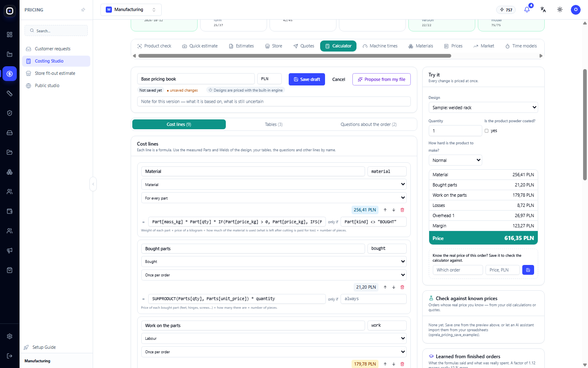Click the Material formula field
588x368 pixels.
(x=237, y=222)
